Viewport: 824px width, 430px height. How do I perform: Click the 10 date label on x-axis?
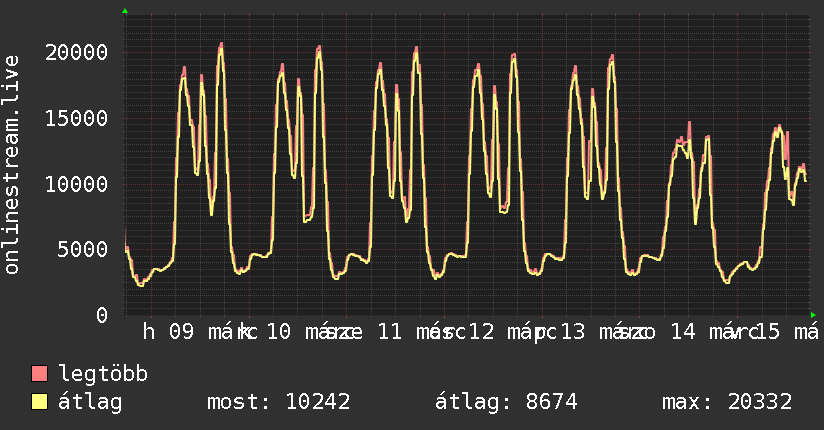point(279,332)
